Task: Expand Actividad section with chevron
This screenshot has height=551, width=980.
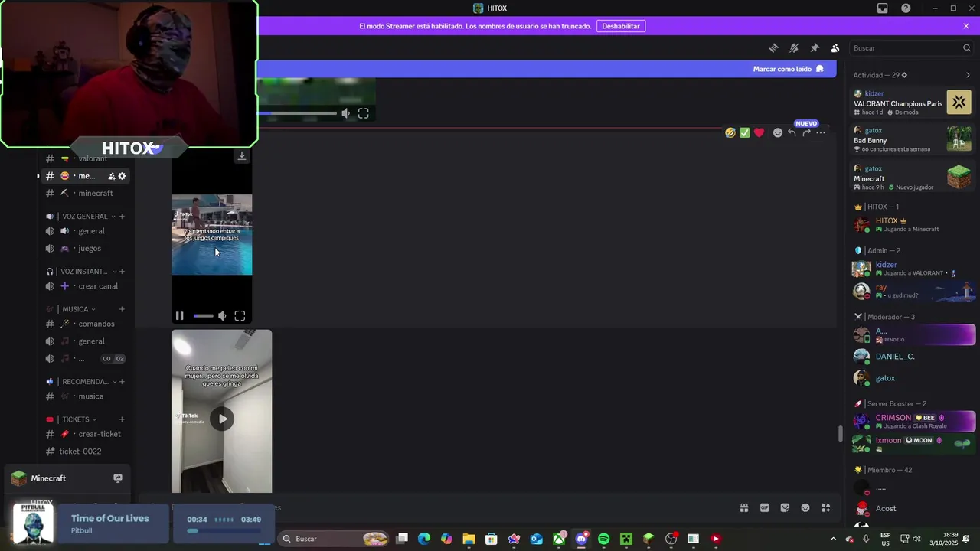Action: coord(968,75)
